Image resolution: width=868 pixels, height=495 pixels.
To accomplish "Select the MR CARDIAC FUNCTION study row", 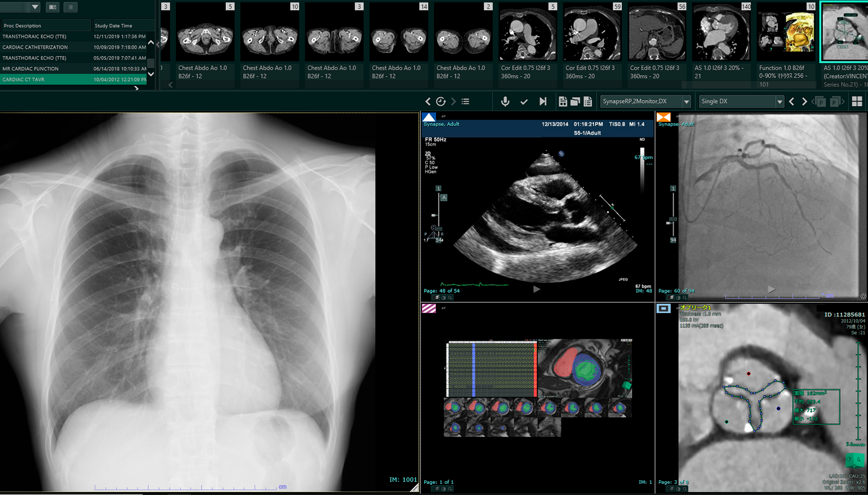I will click(x=73, y=69).
